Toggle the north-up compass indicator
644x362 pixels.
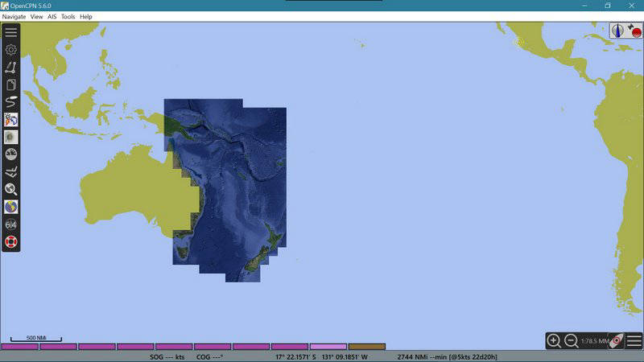click(618, 31)
